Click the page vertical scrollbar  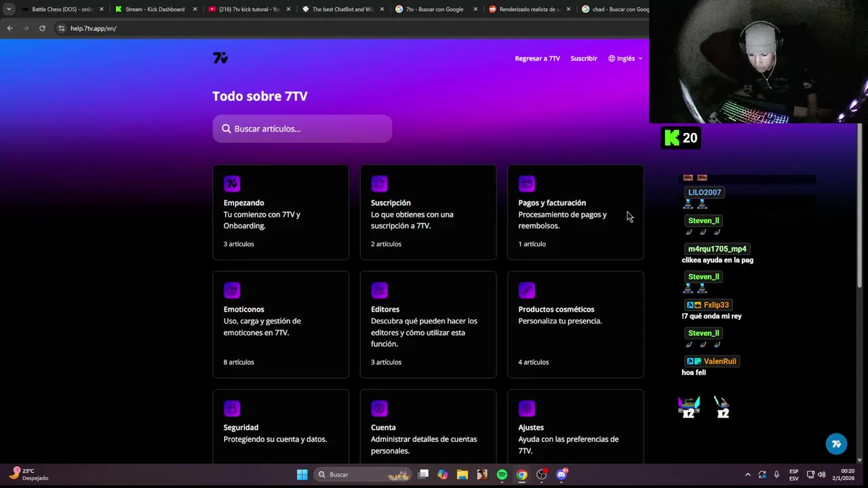[859, 207]
